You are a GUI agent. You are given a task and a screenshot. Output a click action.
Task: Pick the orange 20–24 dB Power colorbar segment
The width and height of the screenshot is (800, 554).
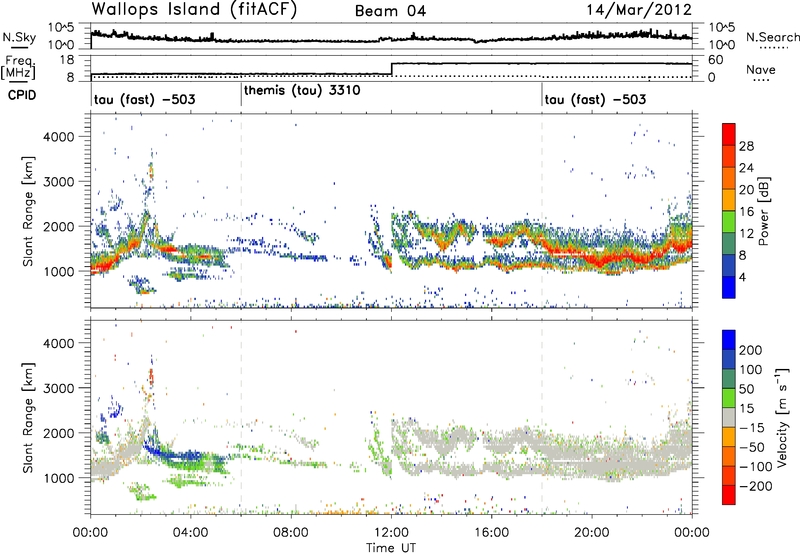click(x=729, y=178)
